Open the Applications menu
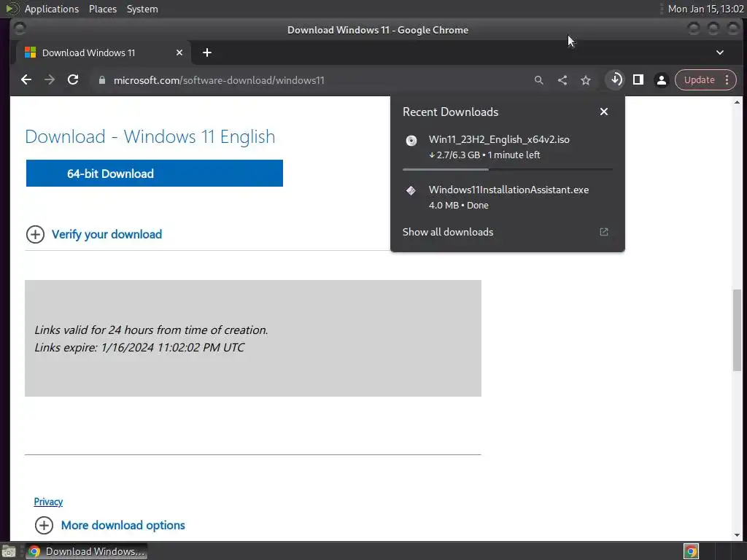This screenshot has width=747, height=560. (x=52, y=9)
